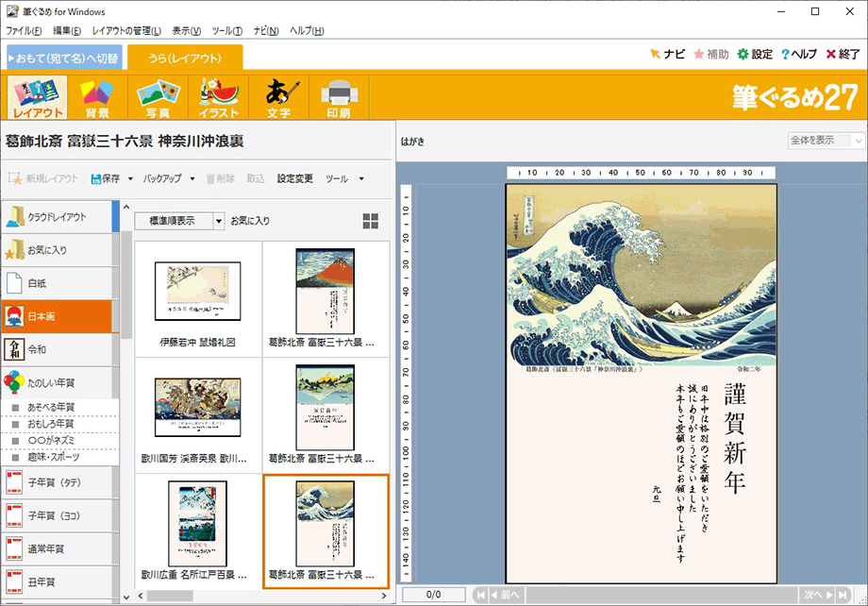Select あそべる年賀 subcategory
868x606 pixels.
click(59, 407)
